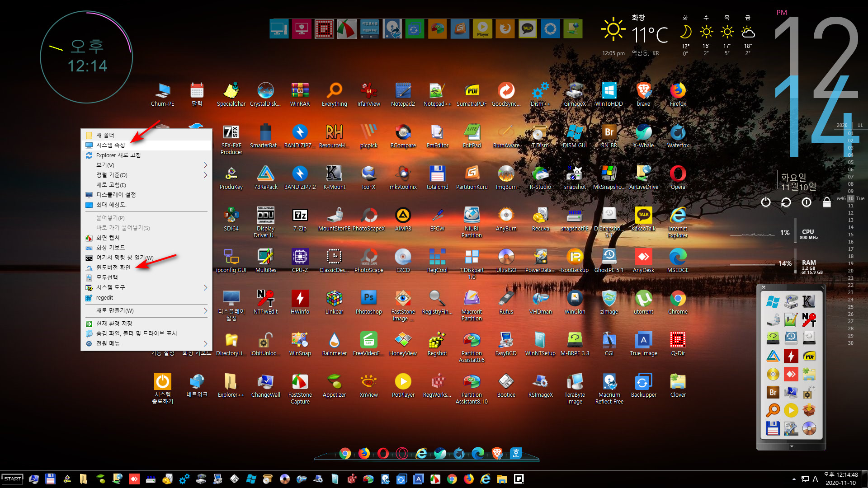Expand the 새로 만들기(W) submenu
The height and width of the screenshot is (488, 868).
pyautogui.click(x=146, y=310)
